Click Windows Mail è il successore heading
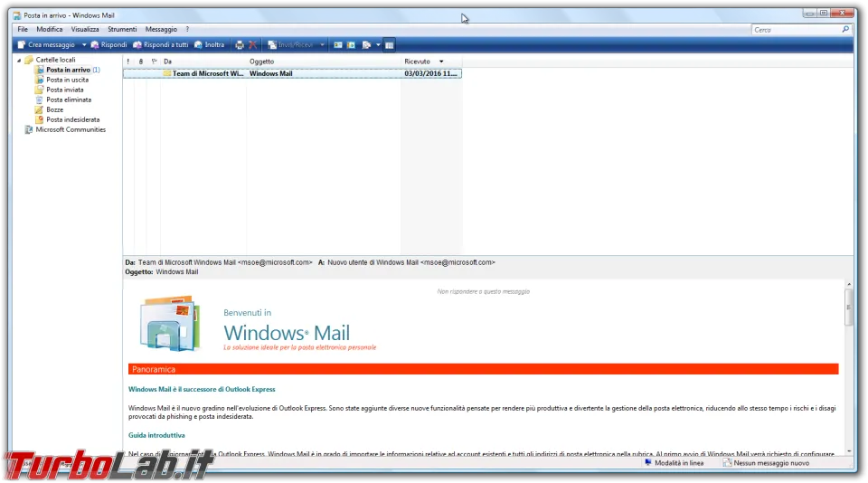The width and height of the screenshot is (868, 483). (x=202, y=390)
